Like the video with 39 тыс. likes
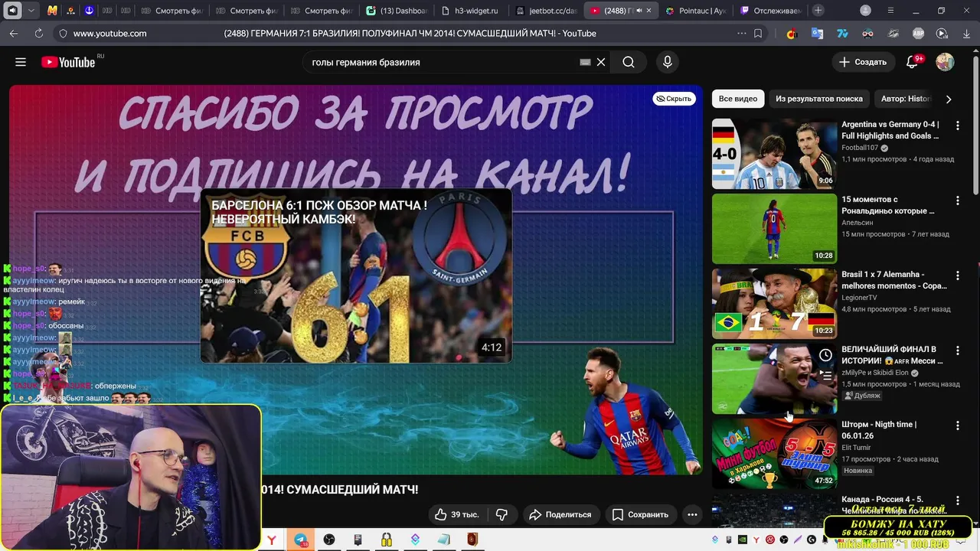980x551 pixels. (x=456, y=514)
